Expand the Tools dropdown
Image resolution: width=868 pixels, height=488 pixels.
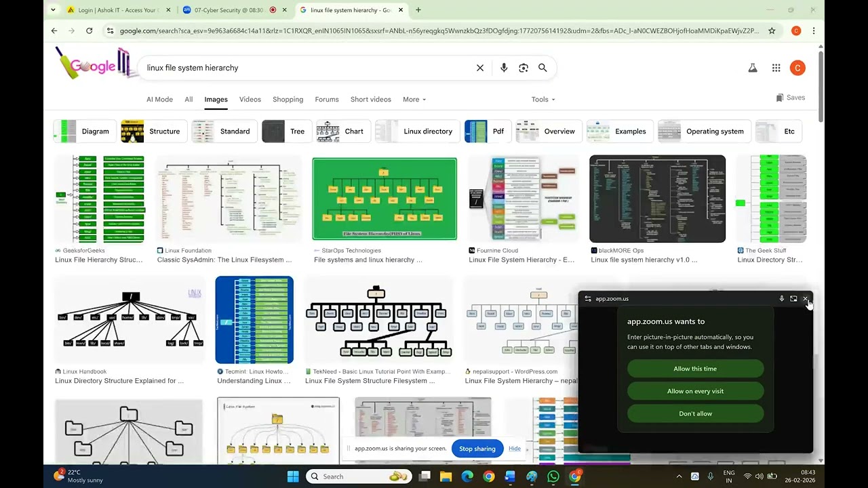543,100
